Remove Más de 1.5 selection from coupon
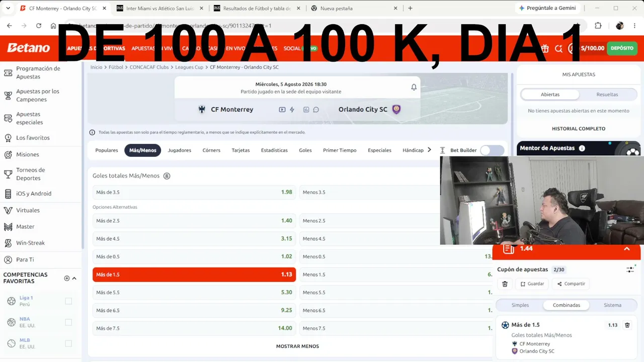Screen dimensions: 644x362 627,325
